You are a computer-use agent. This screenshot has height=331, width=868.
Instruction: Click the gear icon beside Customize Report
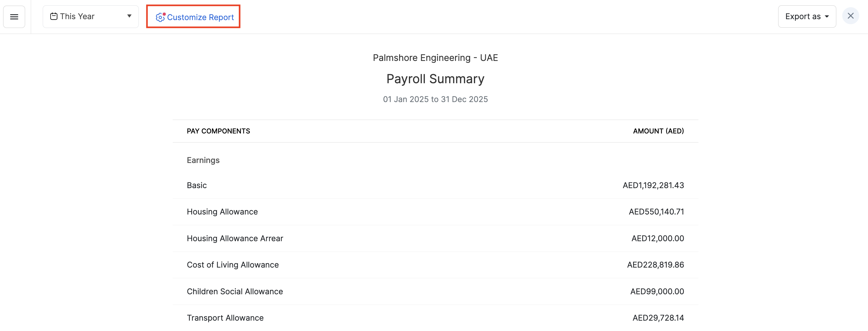click(x=160, y=17)
